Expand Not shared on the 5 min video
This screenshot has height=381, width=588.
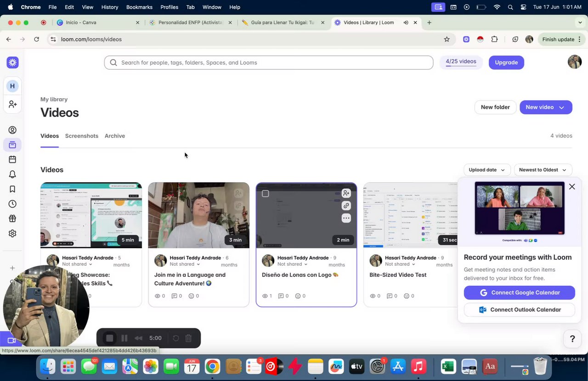point(78,264)
